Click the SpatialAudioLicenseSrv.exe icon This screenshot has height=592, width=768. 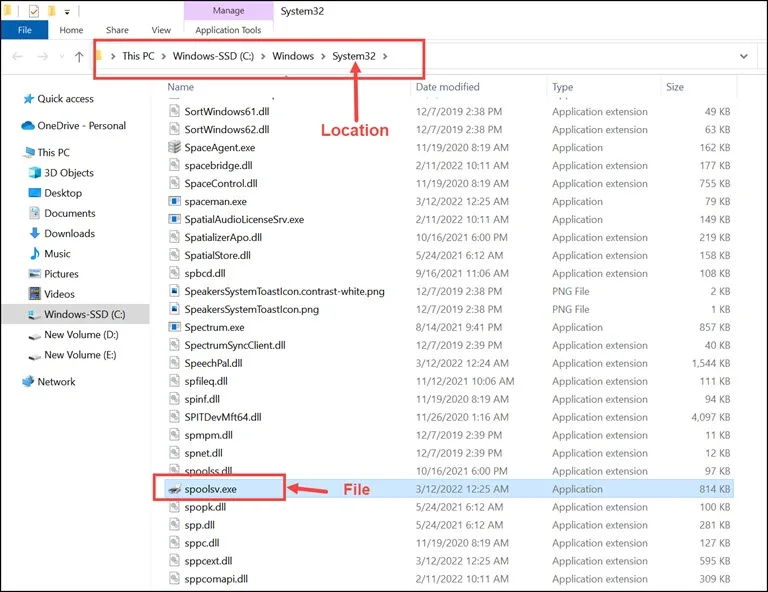174,219
